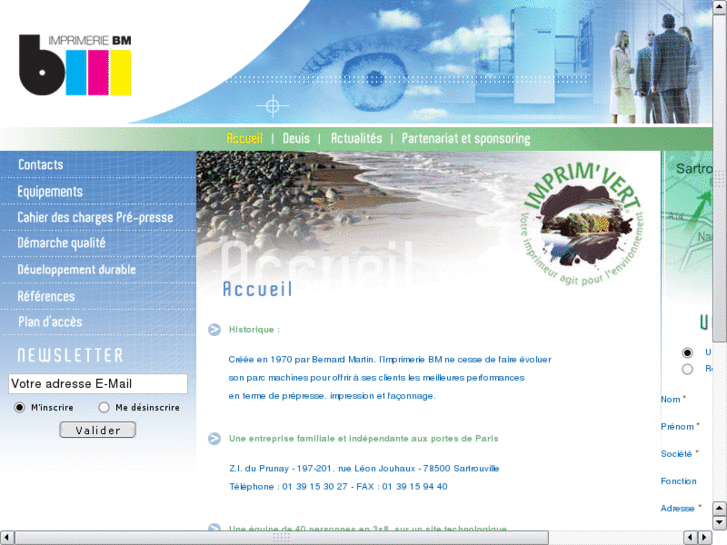Select the unchecked radio button above Nom
Viewport: 727px width, 545px height.
687,369
